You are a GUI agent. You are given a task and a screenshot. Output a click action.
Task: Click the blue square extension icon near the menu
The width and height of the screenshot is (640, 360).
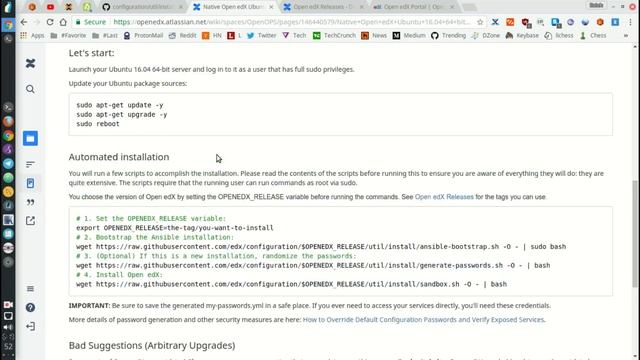(615, 22)
